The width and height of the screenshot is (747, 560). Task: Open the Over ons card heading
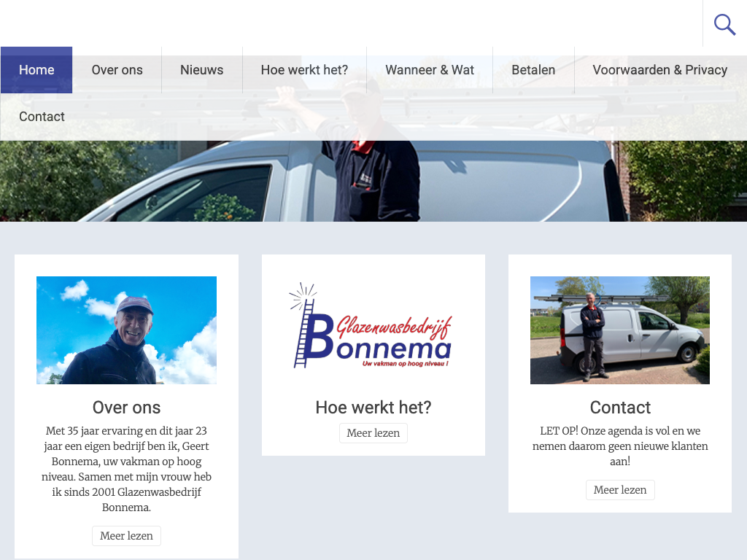coord(126,408)
